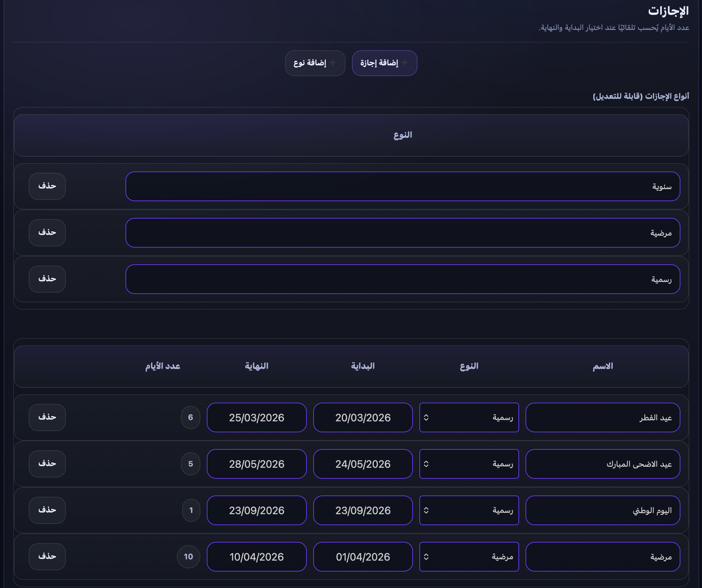Delete the عيد الفطر holiday entry
The height and width of the screenshot is (588, 702).
pos(47,417)
